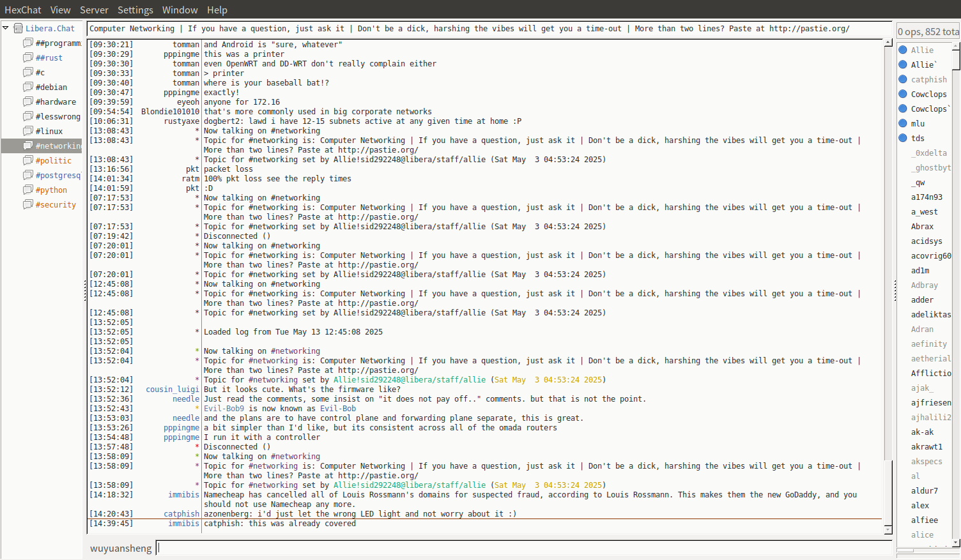This screenshot has width=961, height=560.
Task: Click the blue status dot beside catphish
Action: pyautogui.click(x=903, y=79)
